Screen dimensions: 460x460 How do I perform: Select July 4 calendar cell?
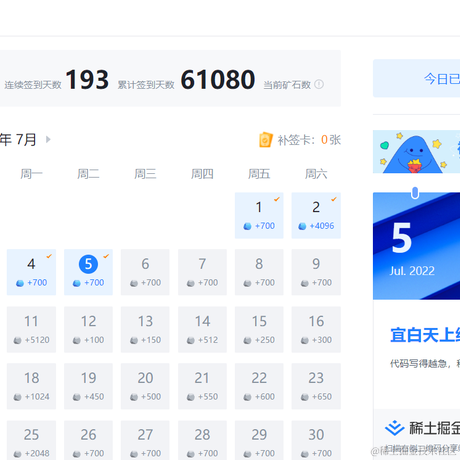click(x=31, y=272)
